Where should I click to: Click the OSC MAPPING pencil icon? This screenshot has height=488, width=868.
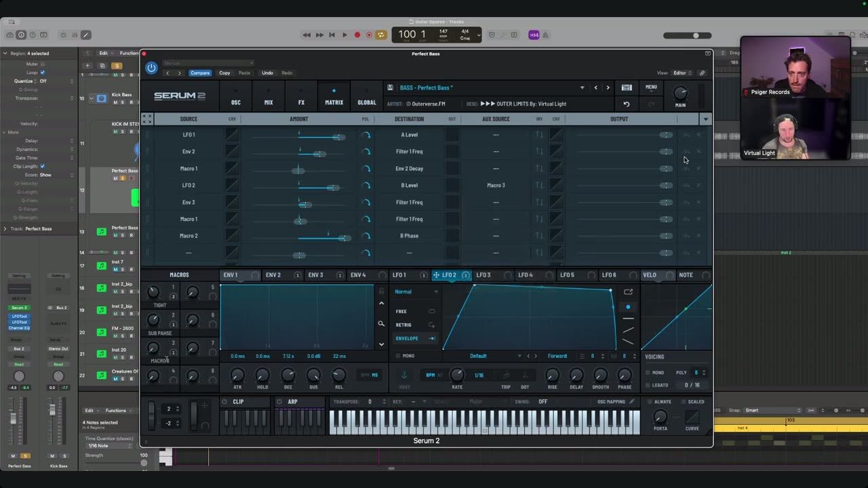632,401
